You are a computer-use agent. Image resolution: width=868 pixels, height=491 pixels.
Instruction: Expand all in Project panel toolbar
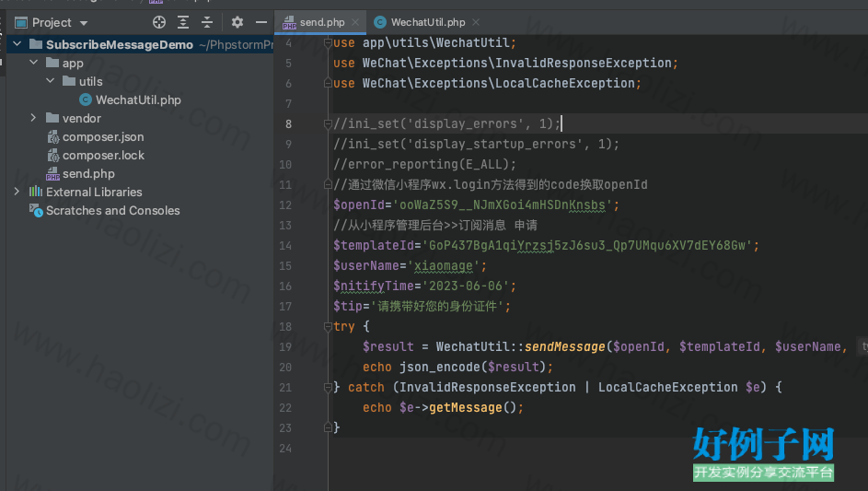click(182, 22)
